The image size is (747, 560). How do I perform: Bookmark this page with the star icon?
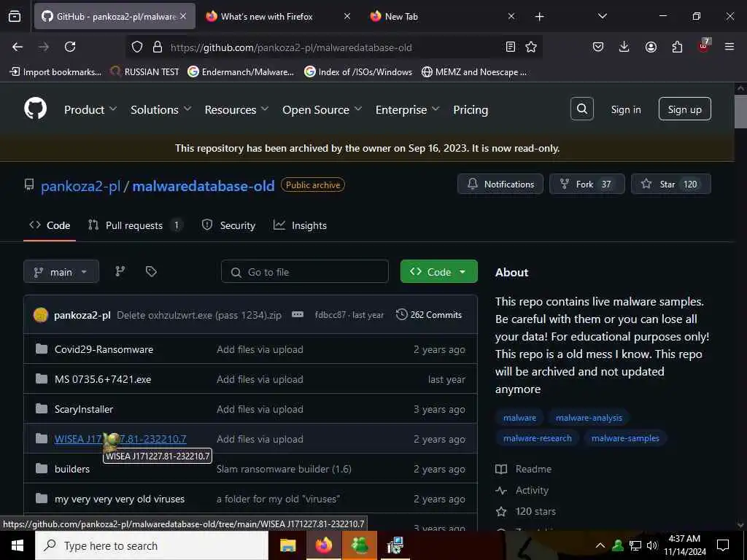coord(531,47)
